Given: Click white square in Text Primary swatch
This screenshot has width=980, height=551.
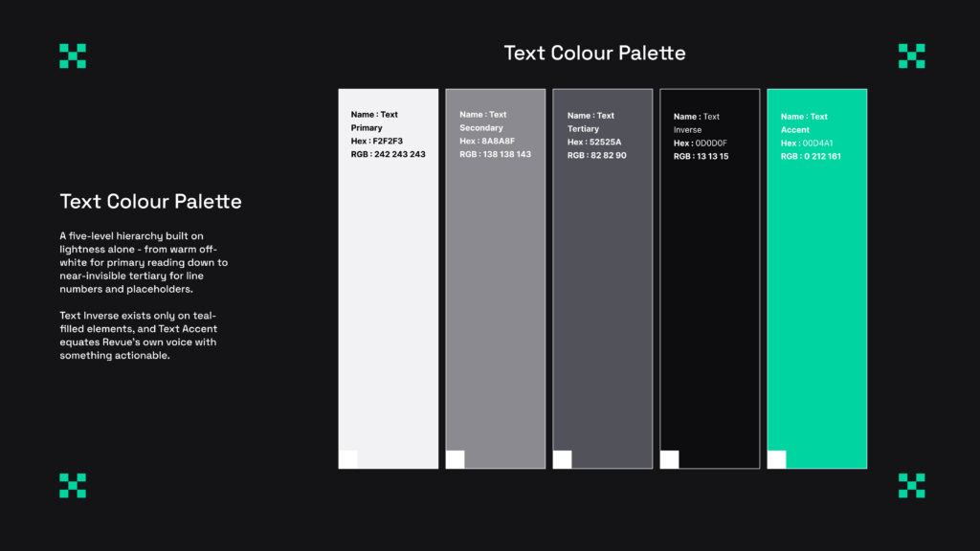Looking at the screenshot, I should coord(348,459).
